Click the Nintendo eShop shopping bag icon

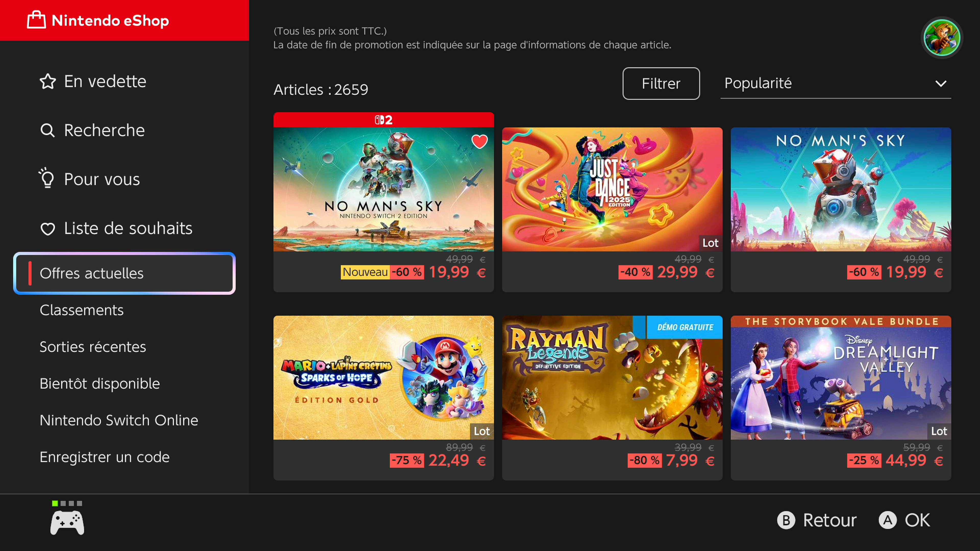36,20
